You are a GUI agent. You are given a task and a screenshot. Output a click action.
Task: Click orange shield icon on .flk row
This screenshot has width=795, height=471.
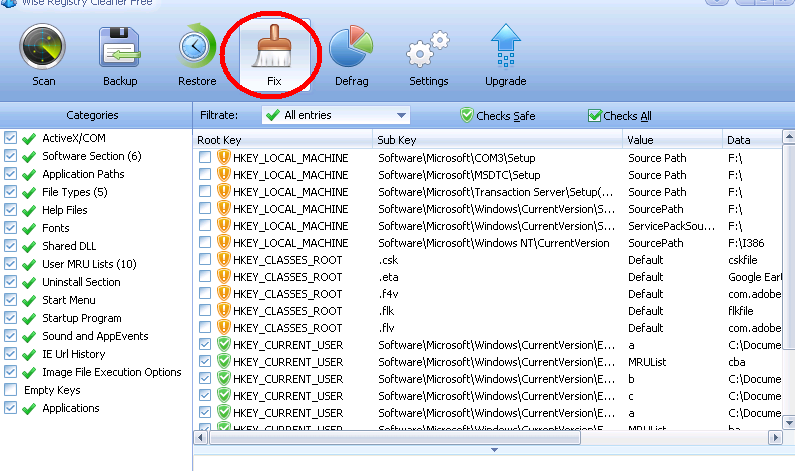pyautogui.click(x=224, y=310)
